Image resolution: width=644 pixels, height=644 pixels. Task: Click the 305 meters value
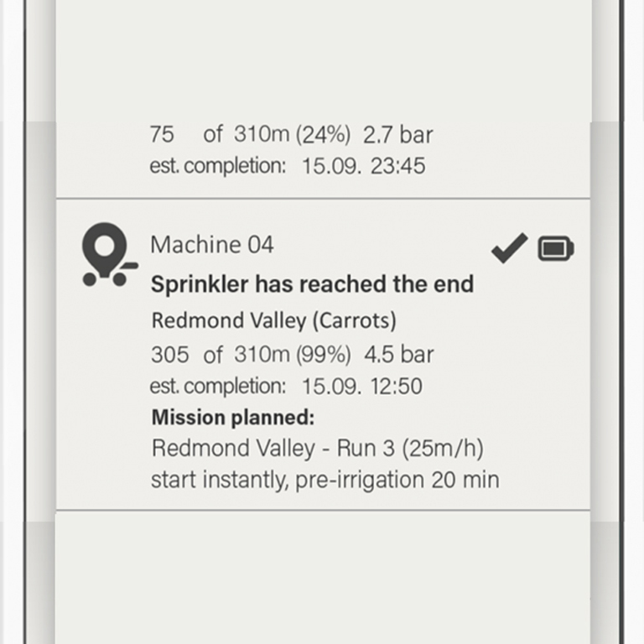[x=170, y=355]
